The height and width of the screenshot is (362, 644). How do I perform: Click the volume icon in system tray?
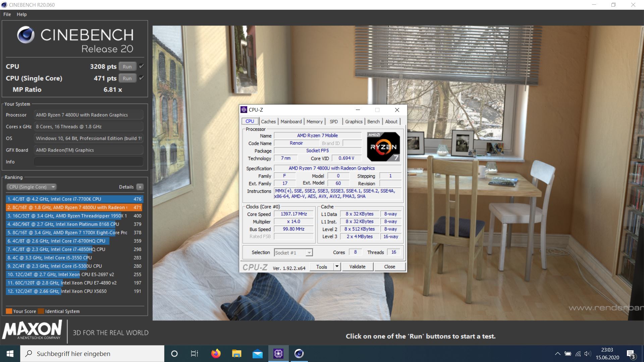587,354
